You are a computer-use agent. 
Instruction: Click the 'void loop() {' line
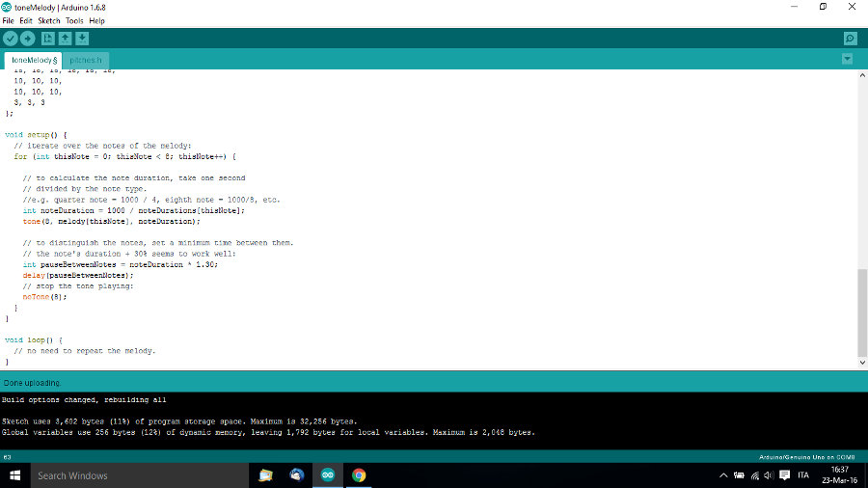[33, 340]
